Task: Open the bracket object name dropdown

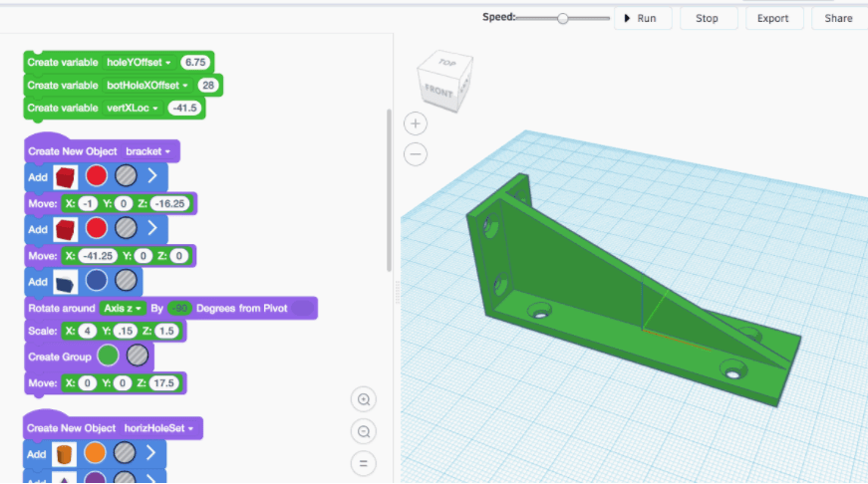Action: 147,151
